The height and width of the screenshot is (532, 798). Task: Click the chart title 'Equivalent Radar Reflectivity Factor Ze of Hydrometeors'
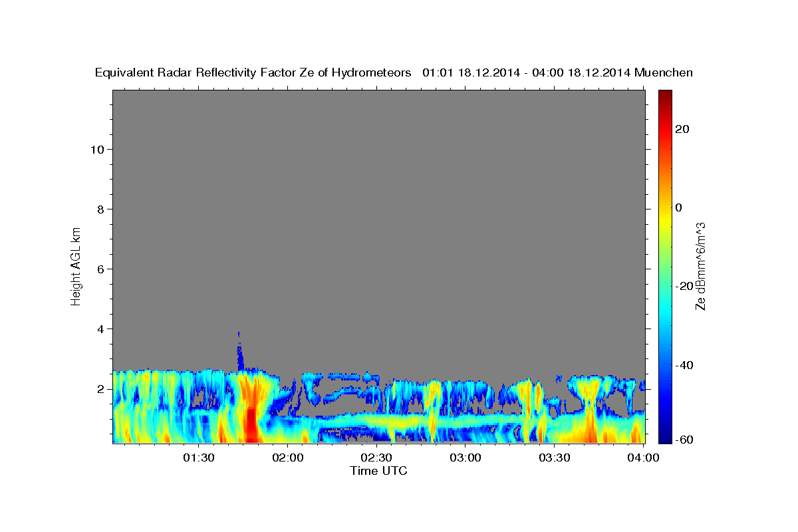[x=253, y=72]
